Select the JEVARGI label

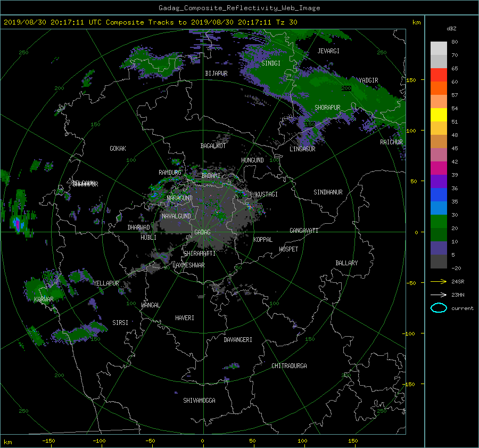click(x=328, y=51)
